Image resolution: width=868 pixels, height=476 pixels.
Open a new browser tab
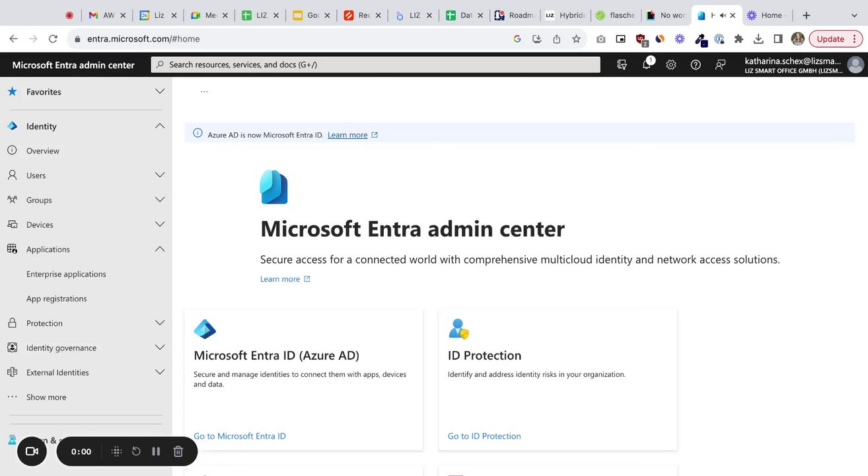[807, 15]
